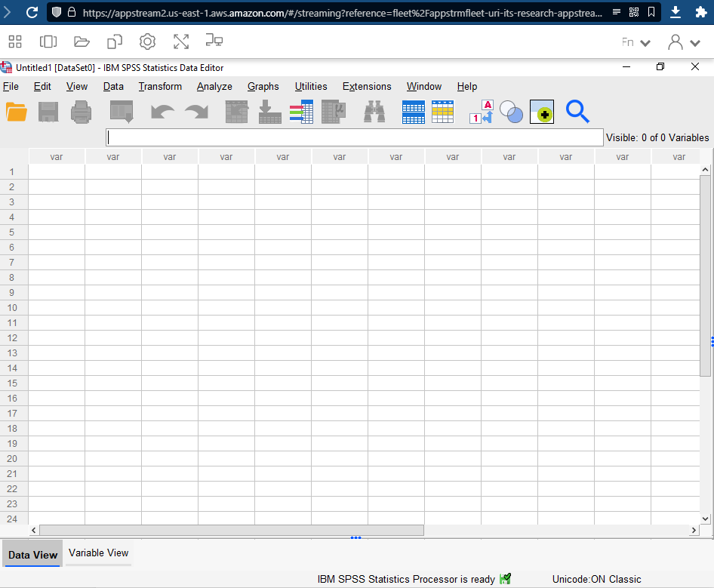Viewport: 714px width, 588px height.
Task: Open AppStream settings gear icon
Action: coord(148,42)
